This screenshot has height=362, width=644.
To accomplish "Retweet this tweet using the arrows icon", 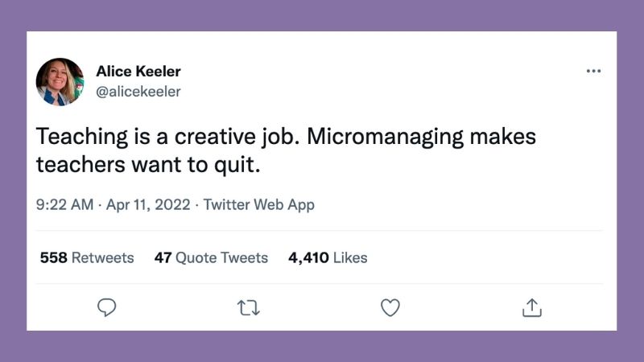I will coord(249,307).
